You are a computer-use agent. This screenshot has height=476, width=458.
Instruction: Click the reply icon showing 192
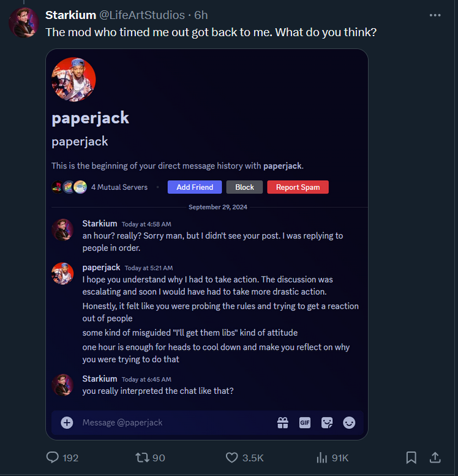coord(62,458)
